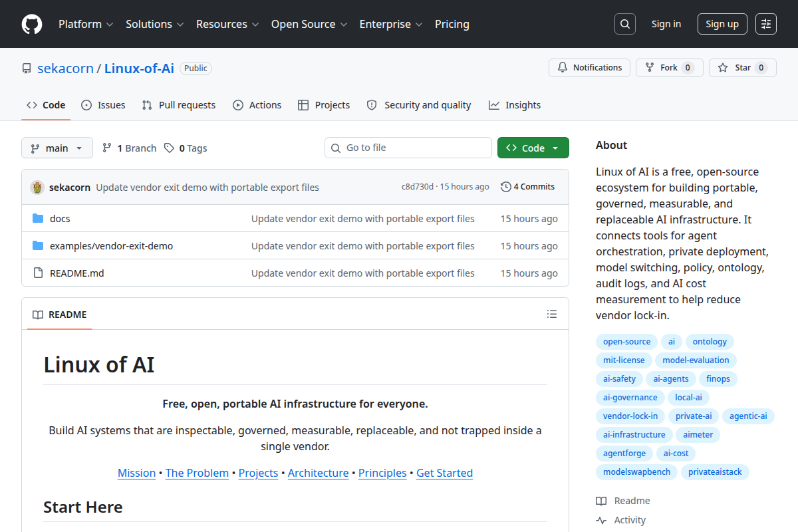Expand the Enterprise menu
798x532 pixels.
[x=391, y=24]
